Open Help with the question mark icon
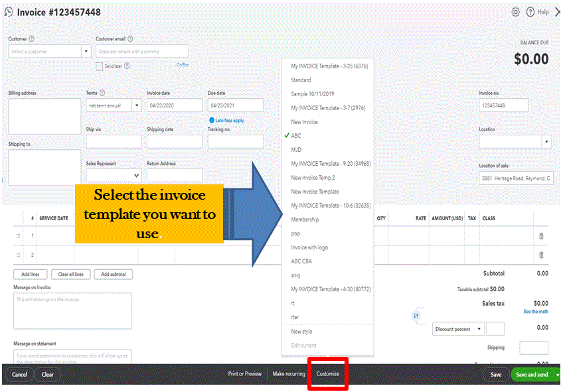 [530, 12]
